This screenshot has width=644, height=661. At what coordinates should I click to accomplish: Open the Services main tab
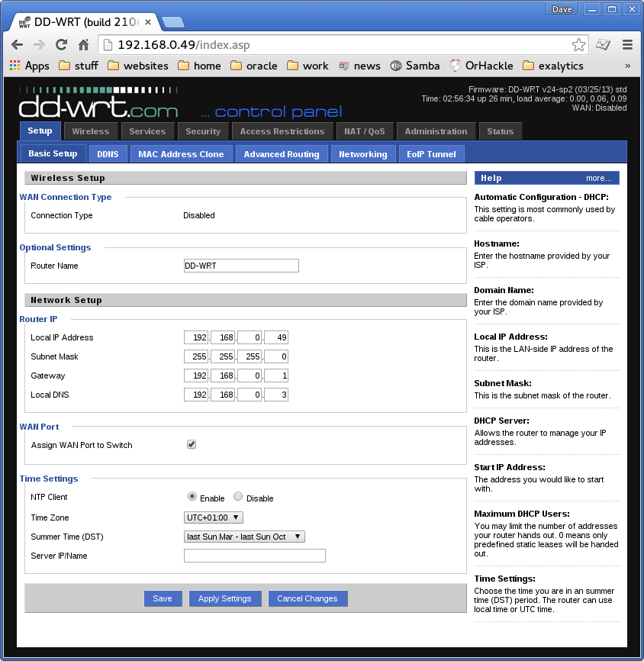point(147,131)
